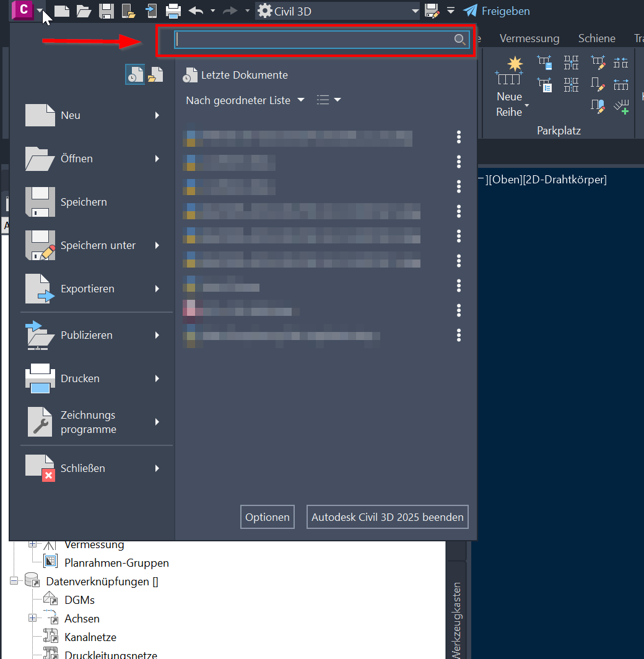Screen dimensions: 644x659
Task: Open the Schließen menu entry
Action: (93, 468)
